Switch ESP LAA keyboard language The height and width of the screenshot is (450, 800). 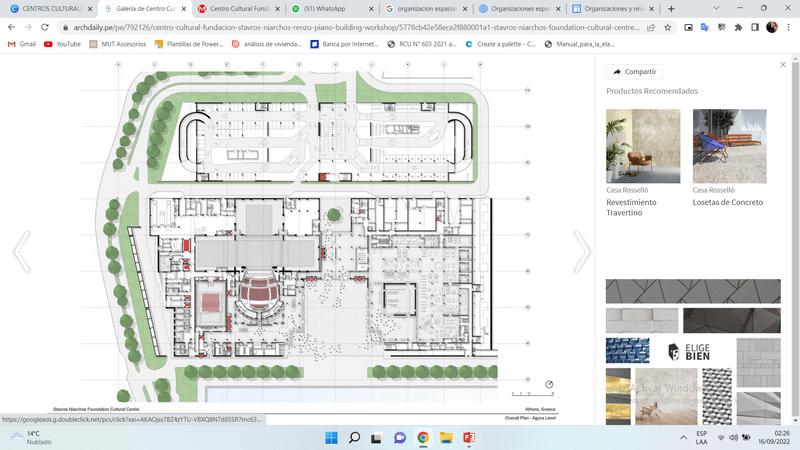point(702,438)
